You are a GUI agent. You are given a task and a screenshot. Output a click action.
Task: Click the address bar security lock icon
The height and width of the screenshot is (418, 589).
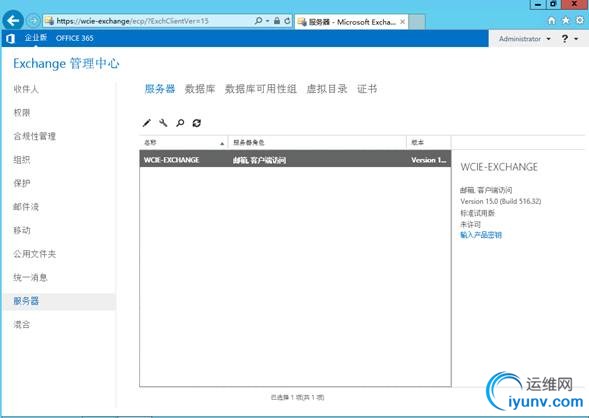tap(277, 21)
